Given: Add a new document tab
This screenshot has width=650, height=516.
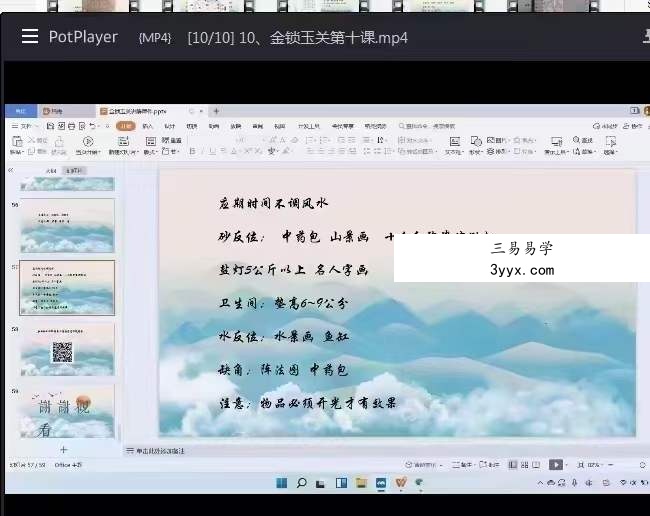Looking at the screenshot, I should 216,111.
